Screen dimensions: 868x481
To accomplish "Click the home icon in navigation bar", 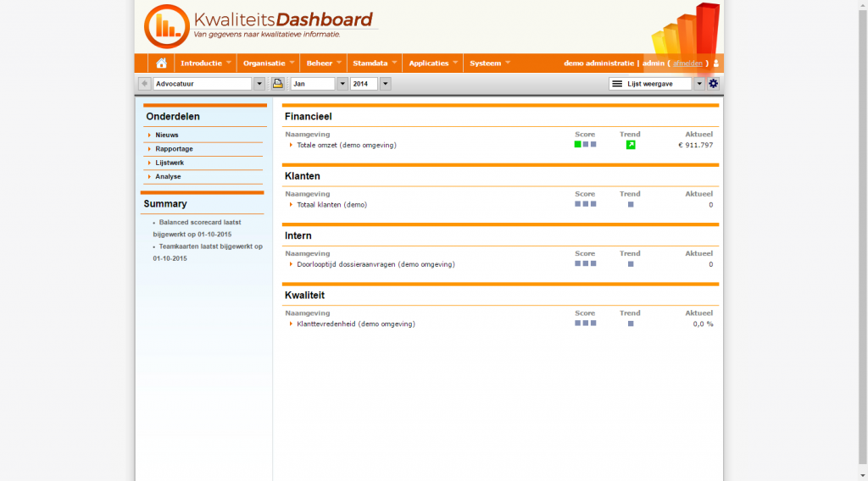I will tap(161, 64).
